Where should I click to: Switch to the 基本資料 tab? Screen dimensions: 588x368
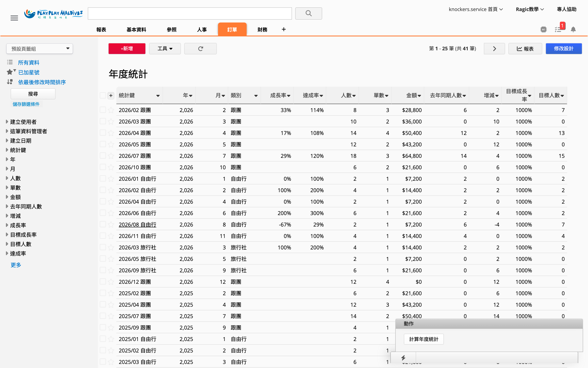[x=136, y=29]
